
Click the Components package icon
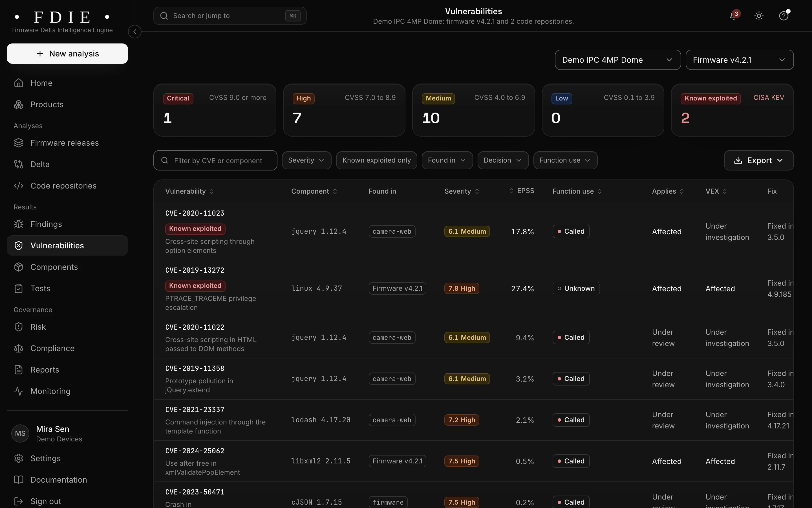coord(19,267)
